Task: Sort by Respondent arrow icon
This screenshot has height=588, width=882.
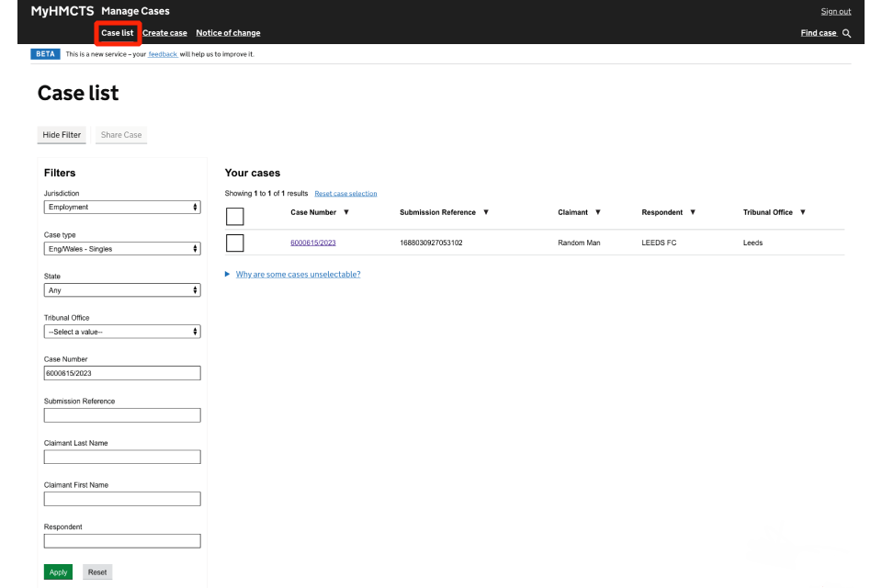Action: (693, 212)
